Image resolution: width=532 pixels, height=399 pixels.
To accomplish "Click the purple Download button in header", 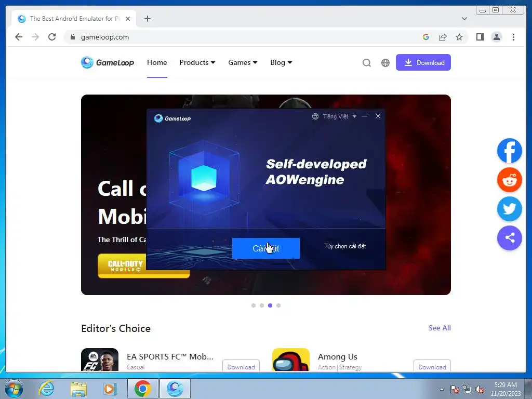I will (x=423, y=62).
